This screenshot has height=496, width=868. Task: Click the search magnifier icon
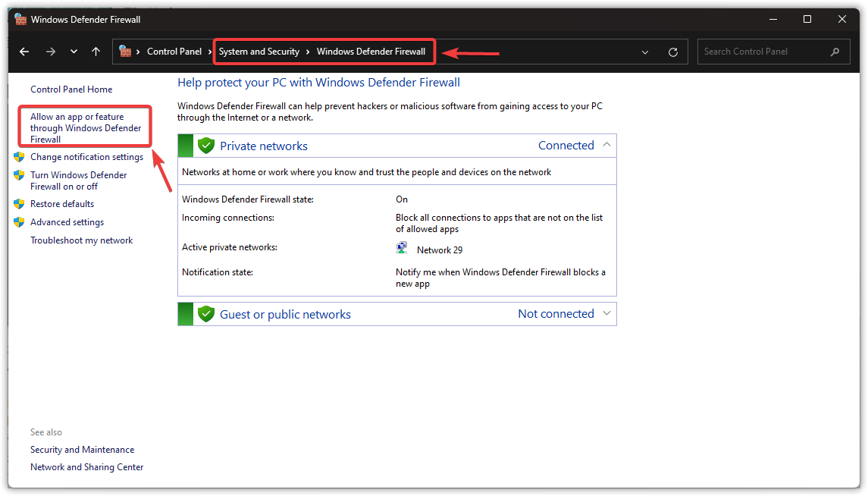coord(835,51)
